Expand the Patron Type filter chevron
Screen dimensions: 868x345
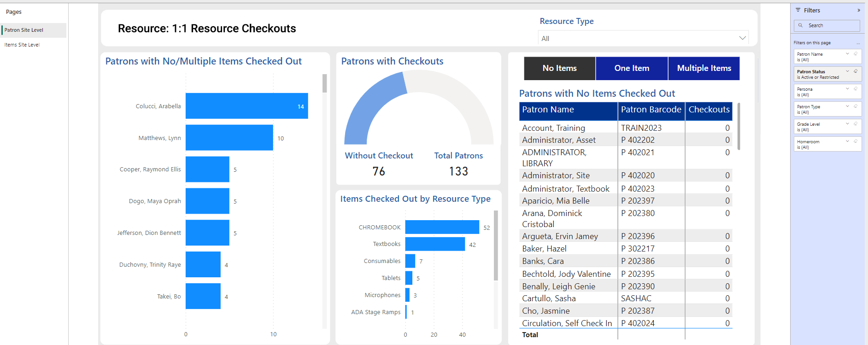[847, 106]
